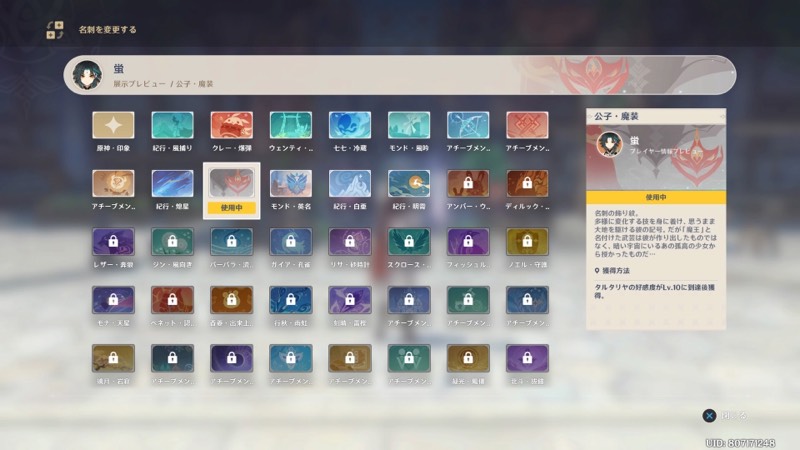Select the モンド・風吟 windmill namecard
This screenshot has height=450, width=800.
[409, 125]
